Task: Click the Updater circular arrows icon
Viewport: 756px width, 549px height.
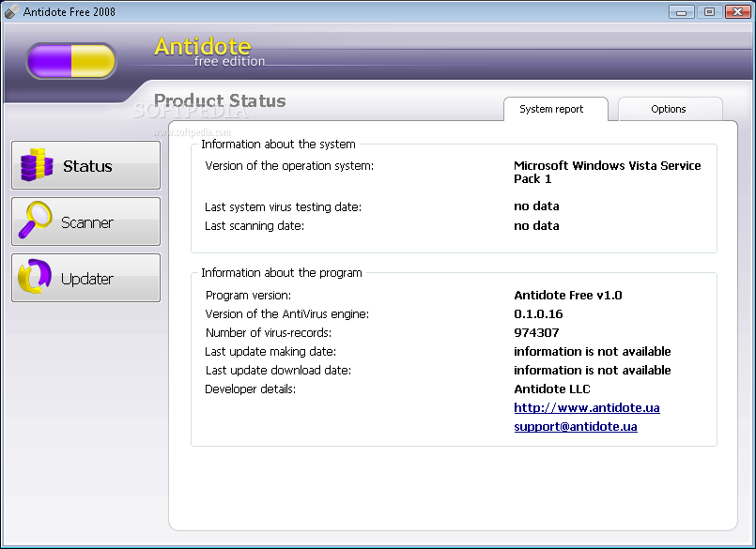Action: pyautogui.click(x=35, y=277)
